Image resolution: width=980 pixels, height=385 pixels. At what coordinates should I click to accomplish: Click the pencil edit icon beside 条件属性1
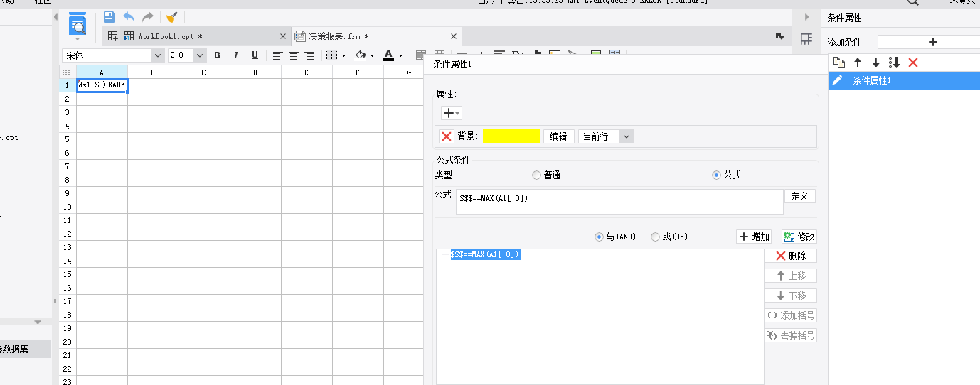point(838,81)
